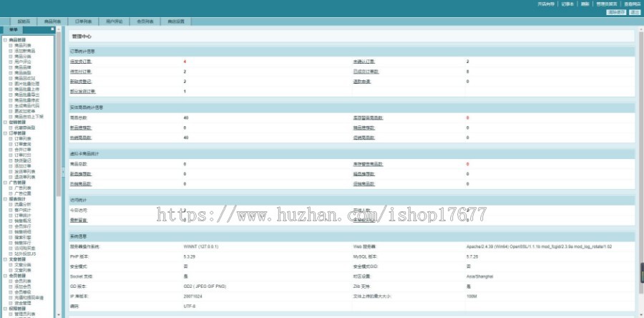Open 商品批量导出 in the sidebar

coord(27,95)
